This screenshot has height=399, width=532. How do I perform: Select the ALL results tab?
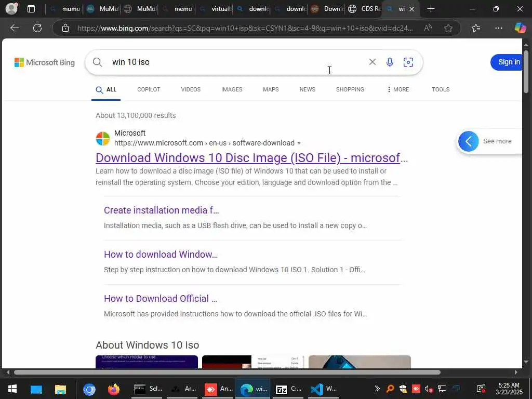pos(106,89)
